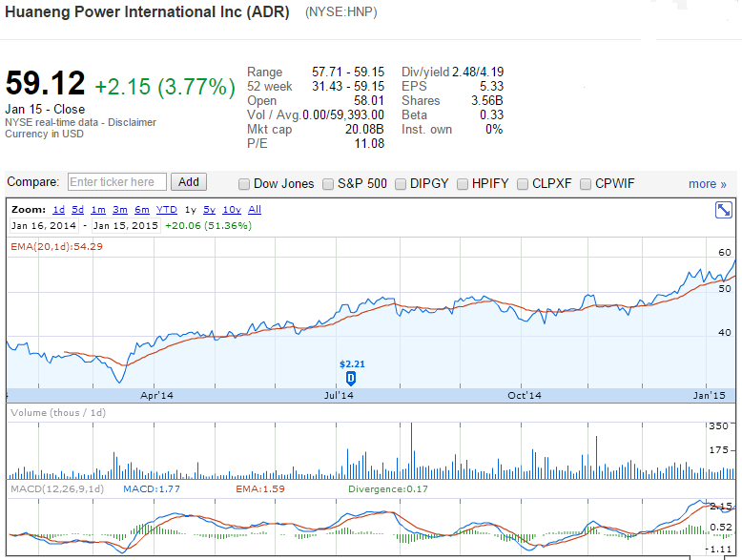Click the Add ticker button
The width and height of the screenshot is (742, 560).
click(x=188, y=182)
